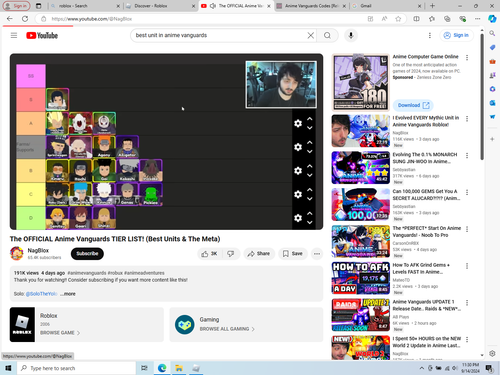This screenshot has height=375, width=500.
Task: Open the PERFECT Start On Anime Vanguards thumbnail
Action: tap(361, 241)
